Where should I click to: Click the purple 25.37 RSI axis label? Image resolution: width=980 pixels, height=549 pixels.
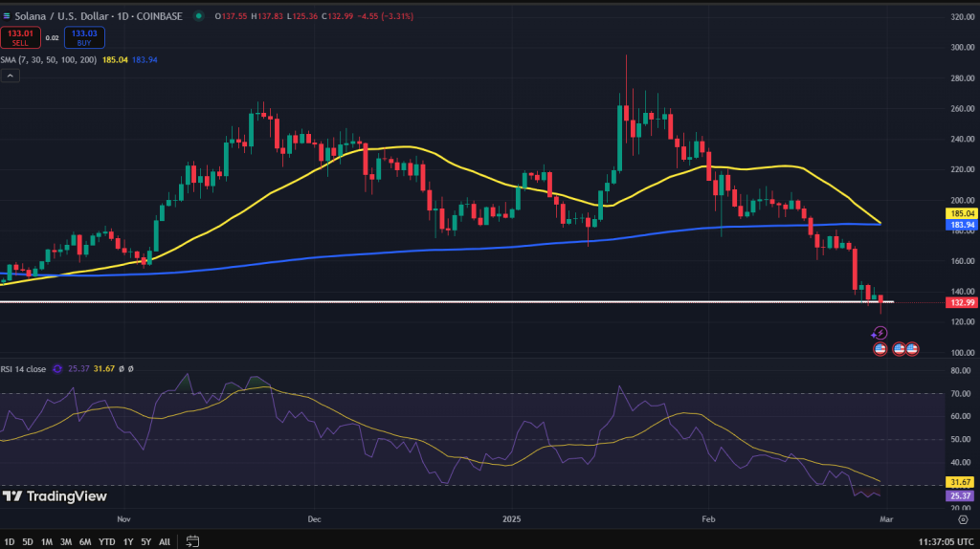(x=961, y=495)
